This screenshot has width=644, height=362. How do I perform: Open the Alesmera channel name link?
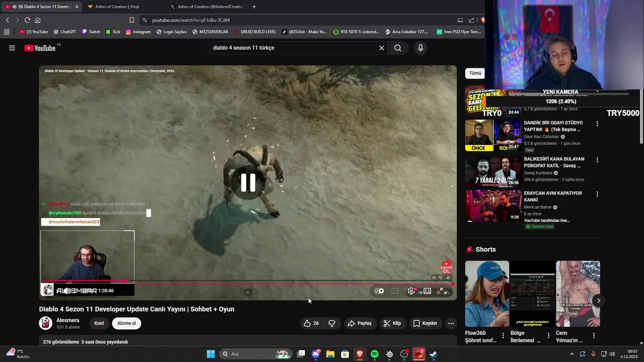[68, 320]
